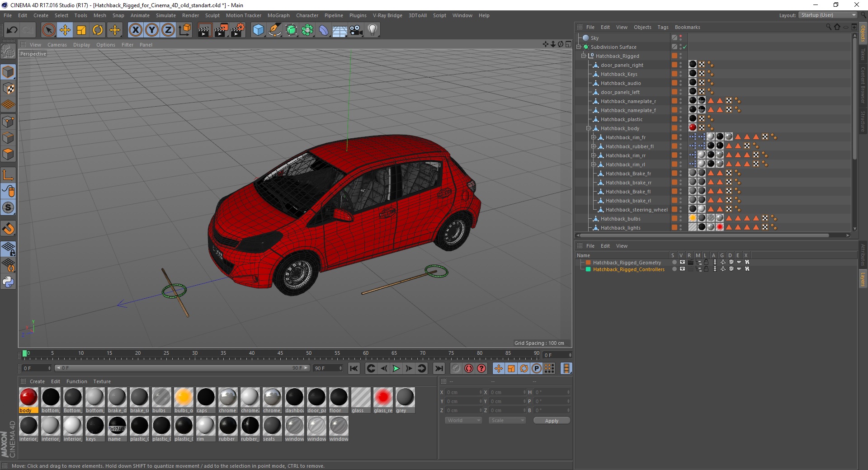Collapse the Subdivision Surface tree node
Image resolution: width=868 pixels, height=470 pixels.
click(x=579, y=47)
